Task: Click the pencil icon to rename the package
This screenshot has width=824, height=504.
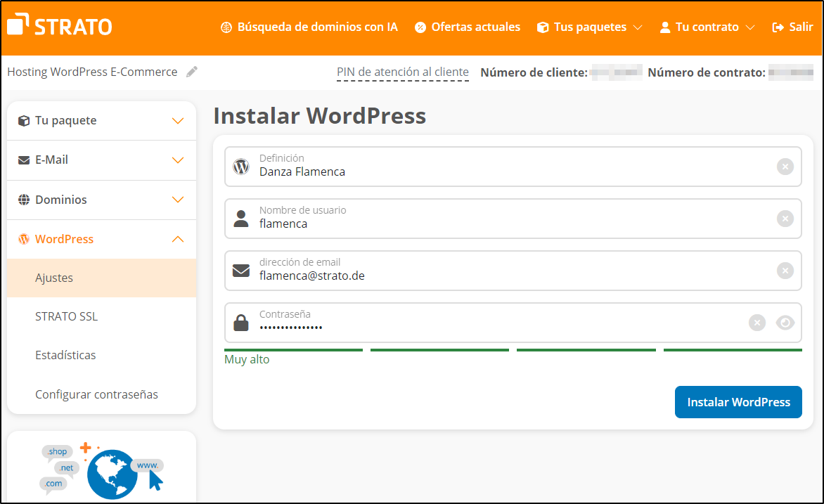Action: pos(191,71)
